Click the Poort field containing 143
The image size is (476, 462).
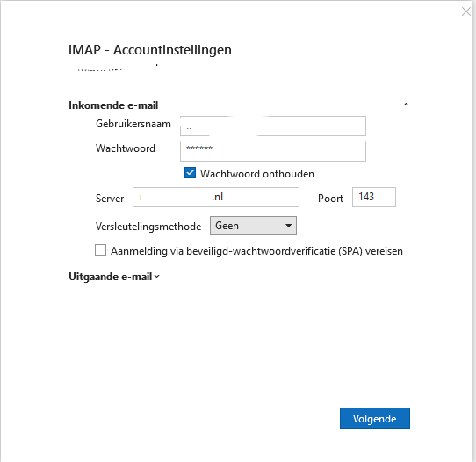(x=374, y=198)
